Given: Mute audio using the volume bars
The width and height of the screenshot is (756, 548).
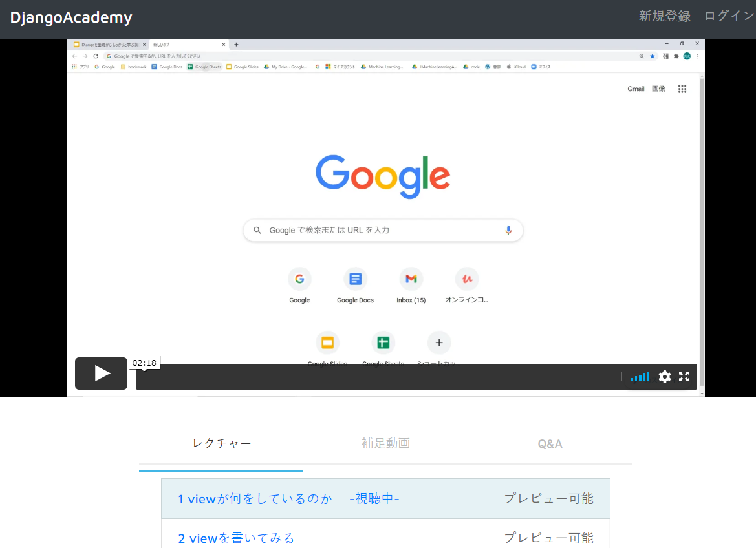Looking at the screenshot, I should (640, 377).
